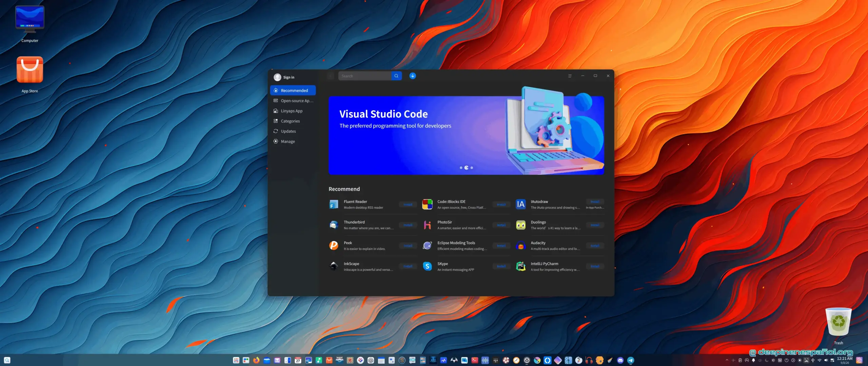Open Categories in the sidebar
Screen dimensions: 868x366
click(x=293, y=121)
